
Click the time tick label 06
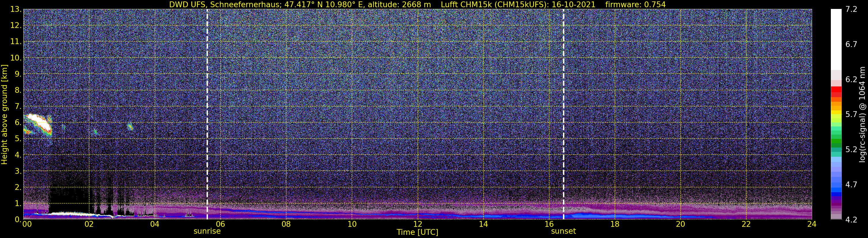tap(220, 224)
